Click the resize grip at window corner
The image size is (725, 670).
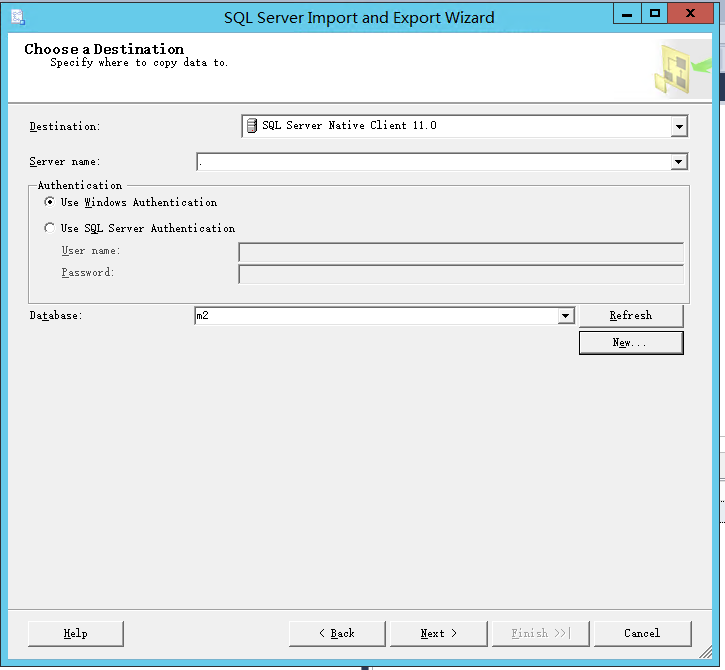(x=706, y=652)
